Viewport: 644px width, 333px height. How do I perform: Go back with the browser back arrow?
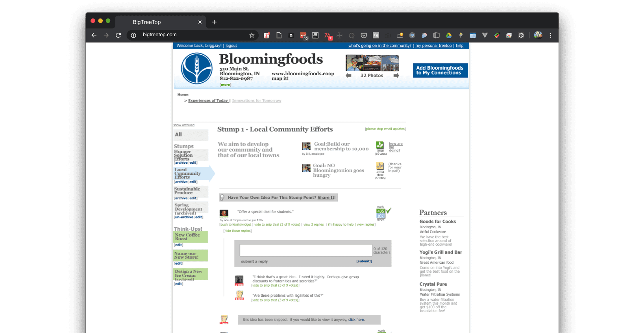click(94, 35)
